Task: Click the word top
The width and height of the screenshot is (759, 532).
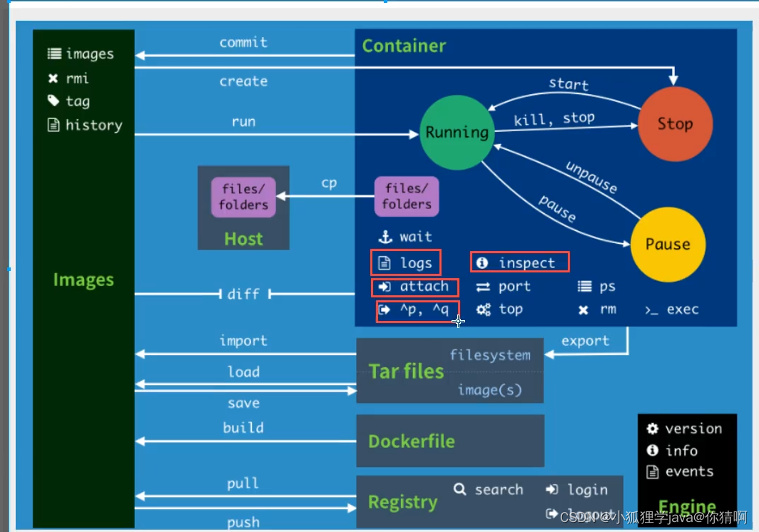Action: coord(511,310)
